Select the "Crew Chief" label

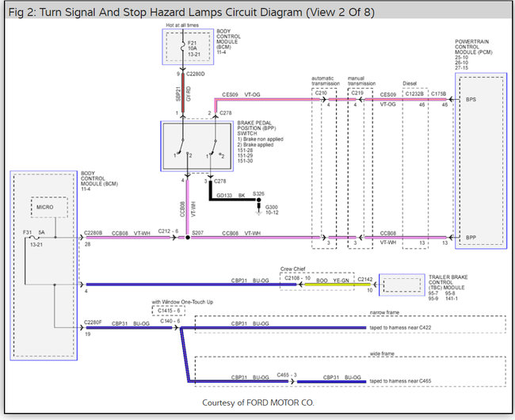tap(292, 269)
